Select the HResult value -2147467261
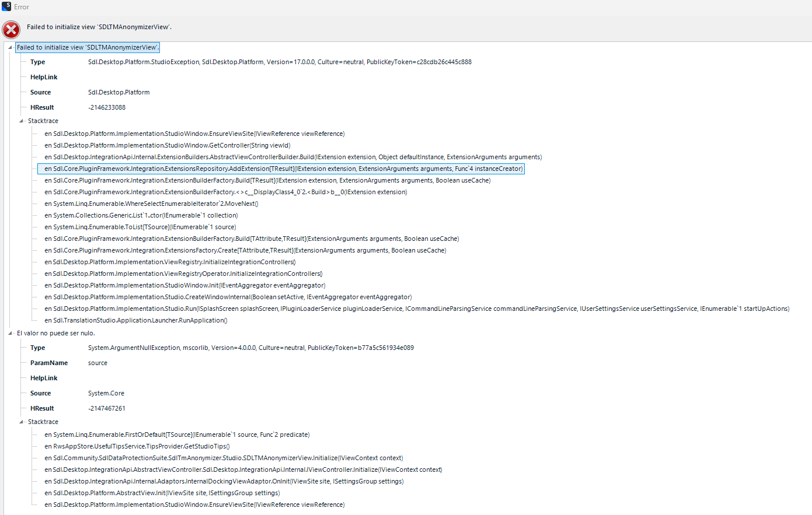This screenshot has width=812, height=515. pyautogui.click(x=106, y=408)
